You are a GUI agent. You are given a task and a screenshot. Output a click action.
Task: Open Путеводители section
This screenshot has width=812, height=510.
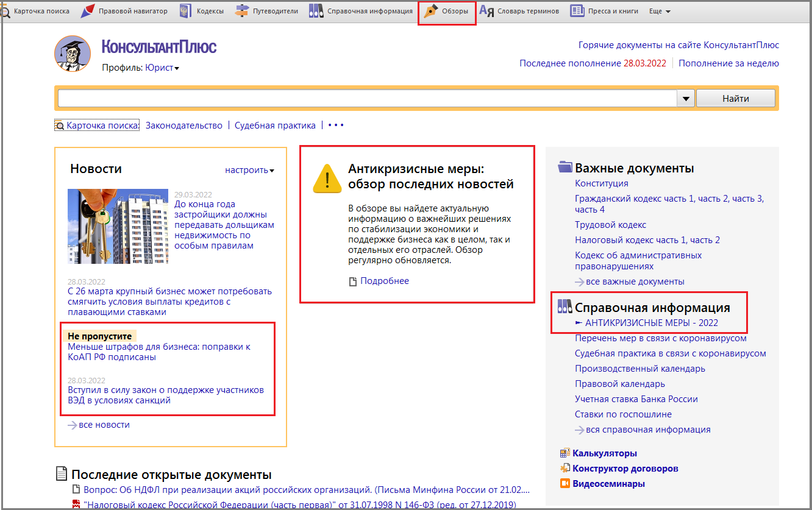point(267,11)
